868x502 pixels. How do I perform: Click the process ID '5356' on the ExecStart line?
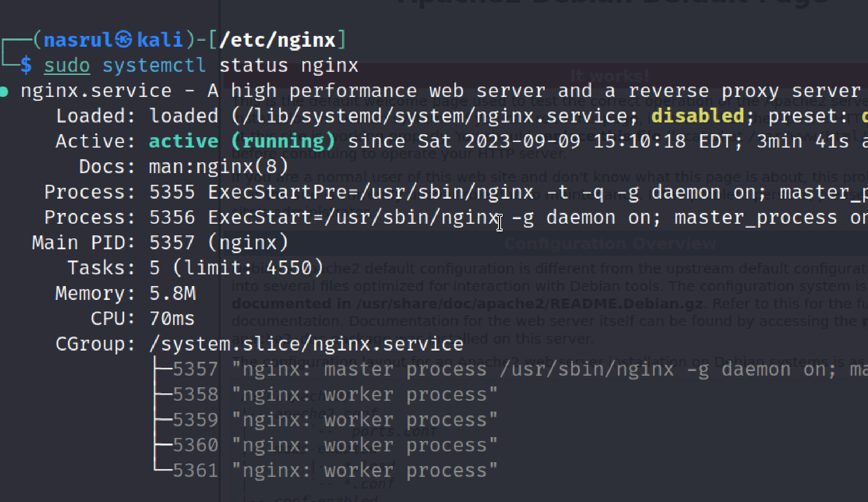[172, 217]
